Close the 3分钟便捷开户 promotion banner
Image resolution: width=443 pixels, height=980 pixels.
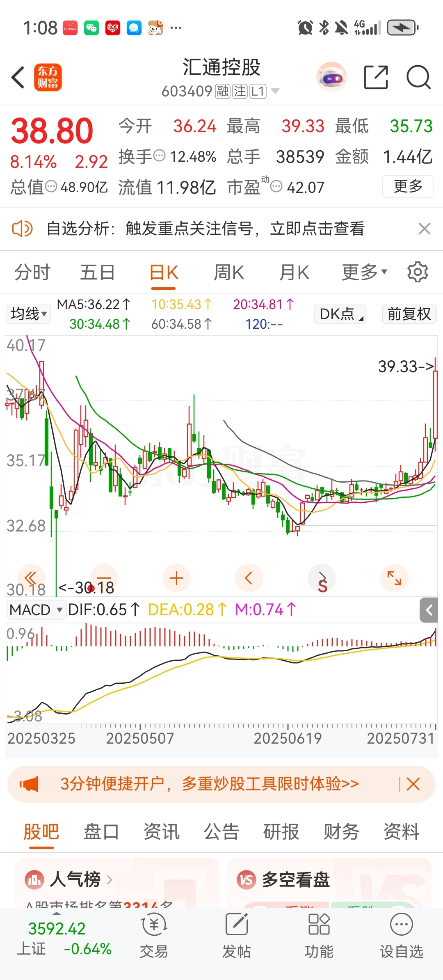click(413, 784)
